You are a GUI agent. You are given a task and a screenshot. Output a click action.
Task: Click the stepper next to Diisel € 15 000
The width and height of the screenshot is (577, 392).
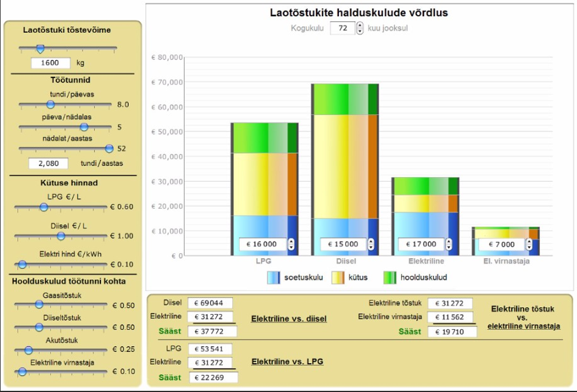click(x=372, y=244)
